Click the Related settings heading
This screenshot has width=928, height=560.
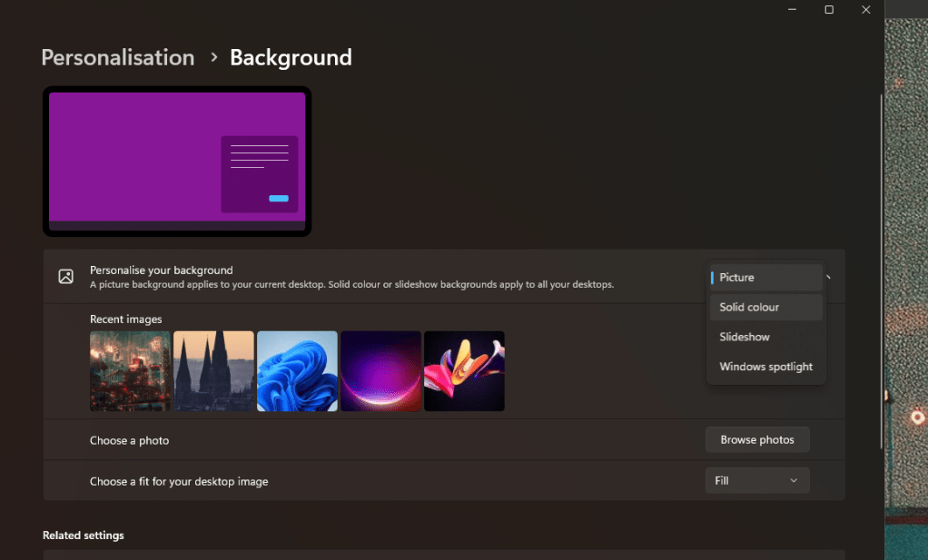tap(84, 535)
